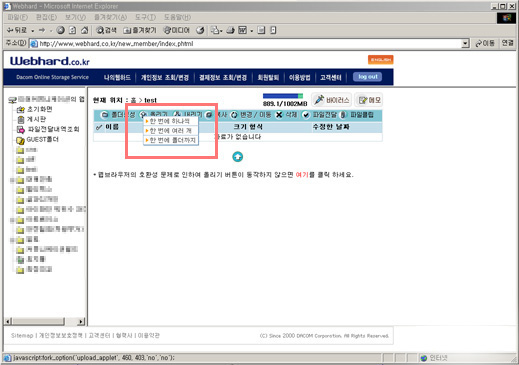Screen dimensions: 519x365
Task: Click the round up-arrow icon
Action: (237, 156)
